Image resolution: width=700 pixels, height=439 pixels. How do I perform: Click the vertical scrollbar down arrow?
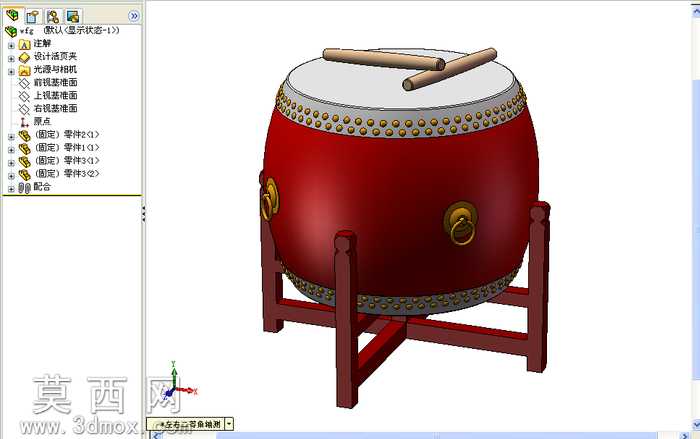click(696, 425)
